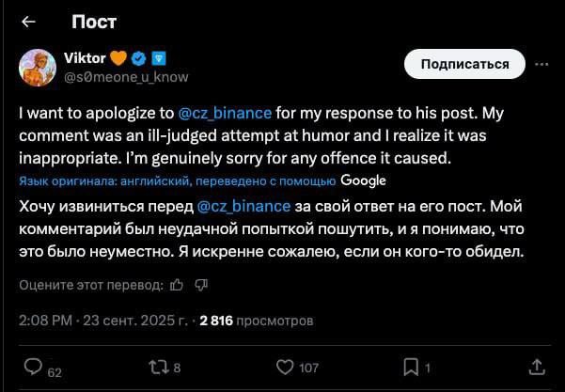Click the Google translation attribution logo

coord(363,180)
